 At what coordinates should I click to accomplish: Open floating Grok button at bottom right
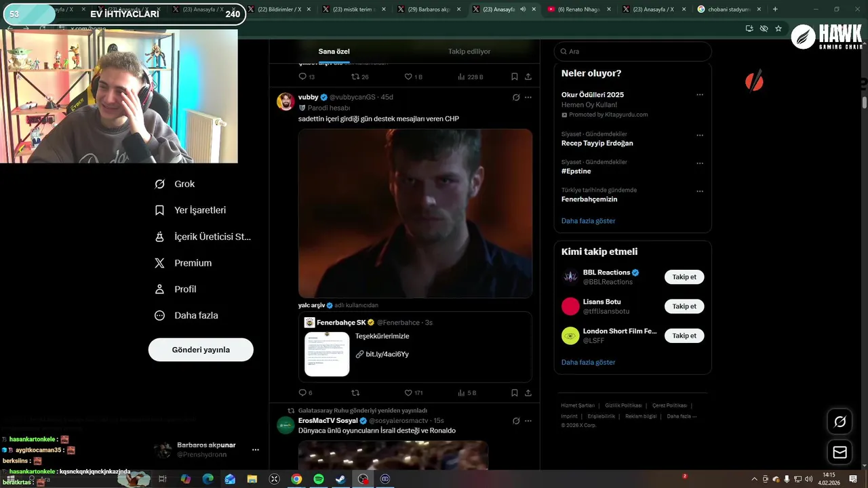[840, 422]
